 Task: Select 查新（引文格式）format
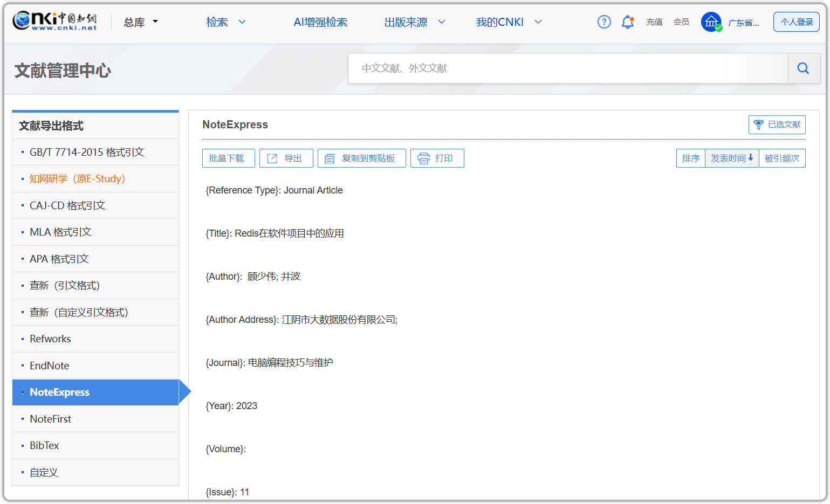click(65, 286)
